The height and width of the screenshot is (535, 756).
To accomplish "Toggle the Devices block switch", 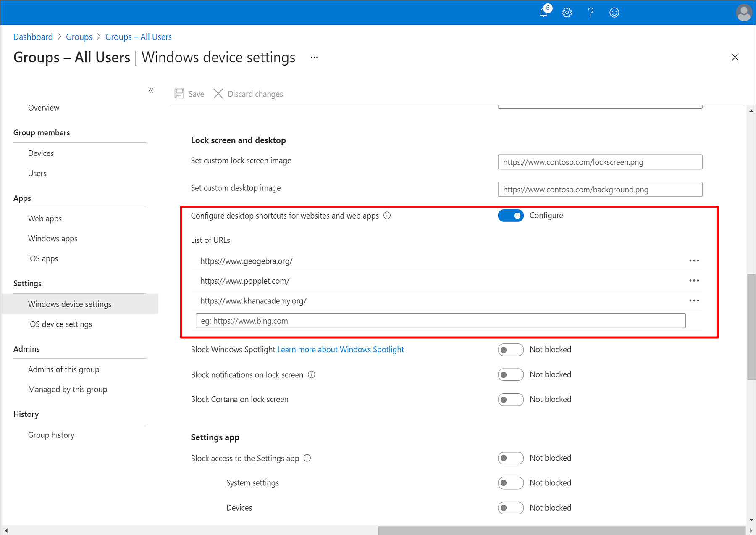I will 511,508.
